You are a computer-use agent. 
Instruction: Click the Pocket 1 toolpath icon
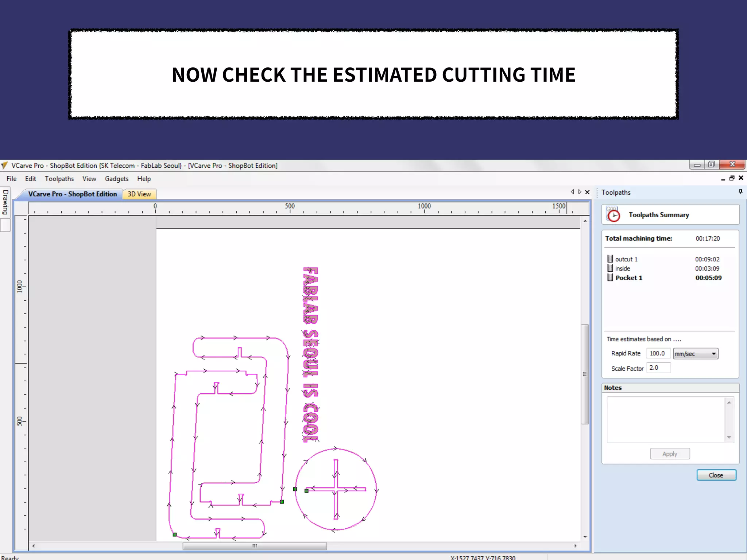pyautogui.click(x=610, y=277)
